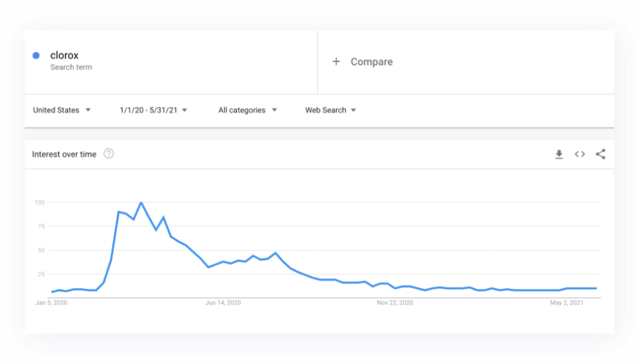This screenshot has height=364, width=639.
Task: Click the Interest over time heading
Action: click(64, 154)
